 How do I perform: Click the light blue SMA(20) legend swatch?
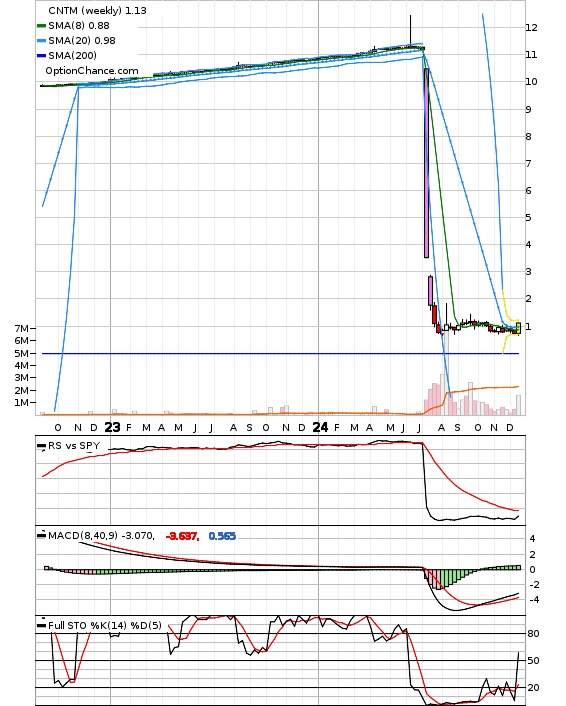tap(41, 41)
